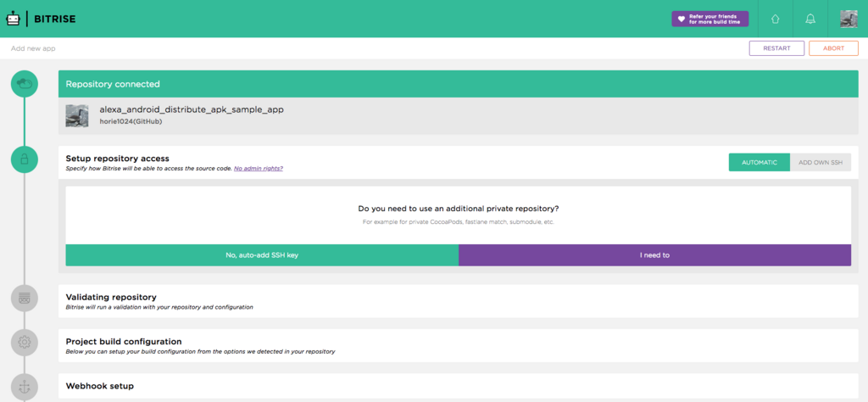The image size is (868, 402).
Task: Click the Refer your friends banner
Action: (x=710, y=19)
